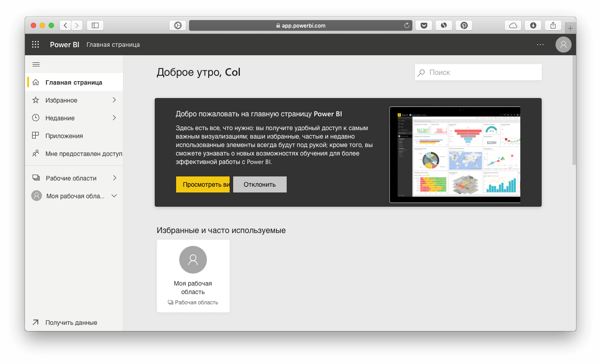Expand the Рабочие области flyout arrow
Screen dimensions: 601x364
(x=115, y=178)
